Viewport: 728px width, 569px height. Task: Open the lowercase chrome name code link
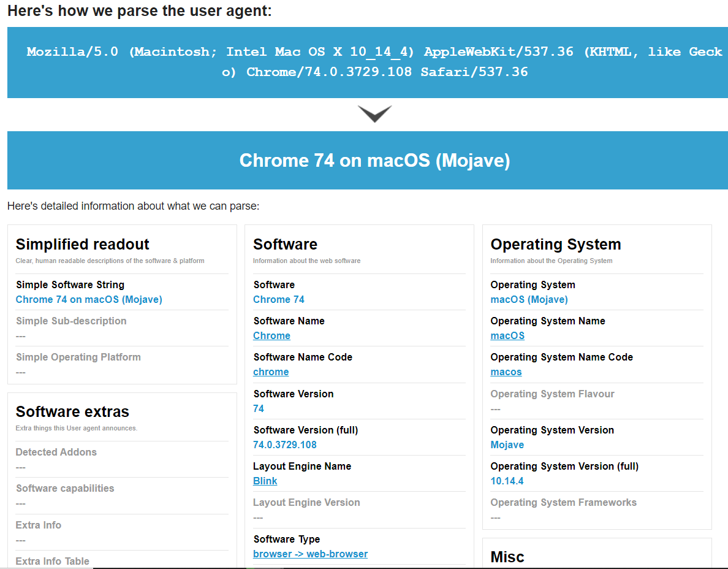tap(271, 372)
